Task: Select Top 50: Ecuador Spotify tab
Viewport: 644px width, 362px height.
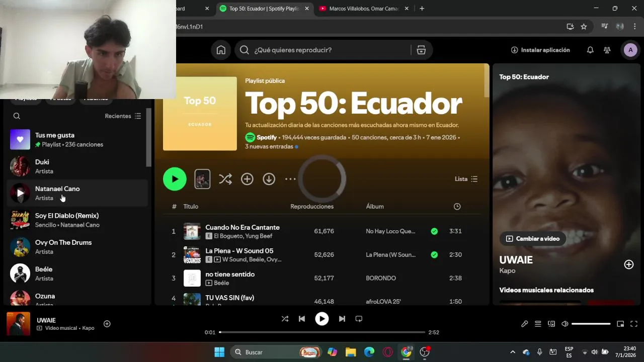Action: [264, 9]
